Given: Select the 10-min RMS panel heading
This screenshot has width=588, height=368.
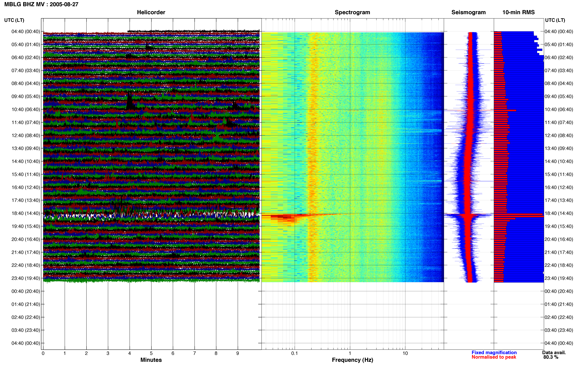Looking at the screenshot, I should point(518,12).
